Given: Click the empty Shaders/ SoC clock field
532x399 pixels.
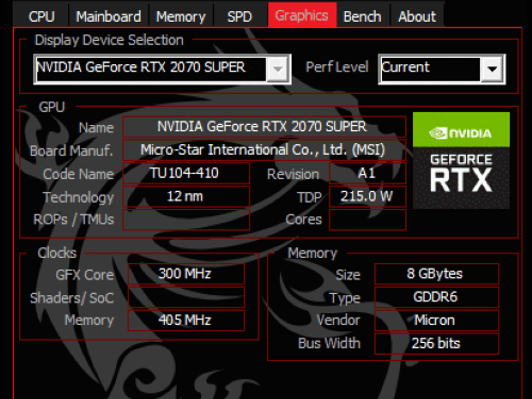Looking at the screenshot, I should pos(186,297).
